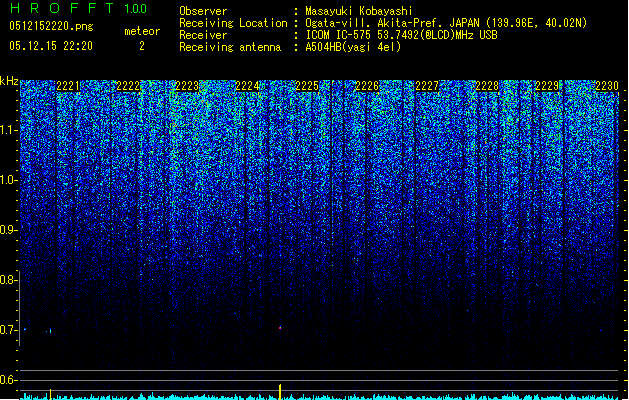629x400 pixels.
Task: Click the date stamp 05.12.15 22:20
Action: tap(51, 46)
